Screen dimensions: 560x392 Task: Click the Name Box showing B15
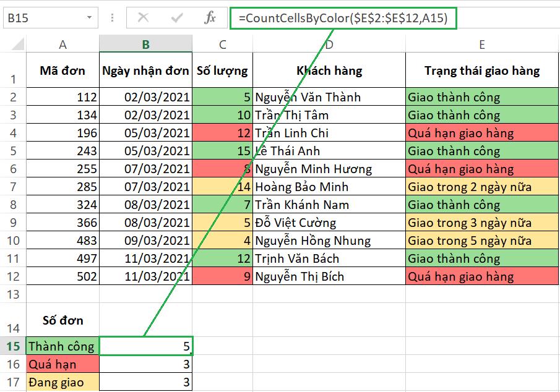click(37, 18)
